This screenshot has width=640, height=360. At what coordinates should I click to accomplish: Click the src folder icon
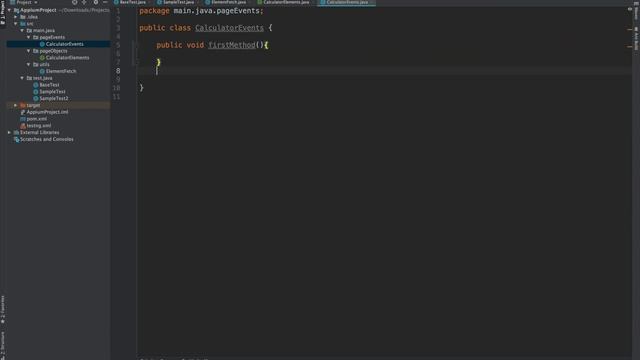(x=23, y=24)
